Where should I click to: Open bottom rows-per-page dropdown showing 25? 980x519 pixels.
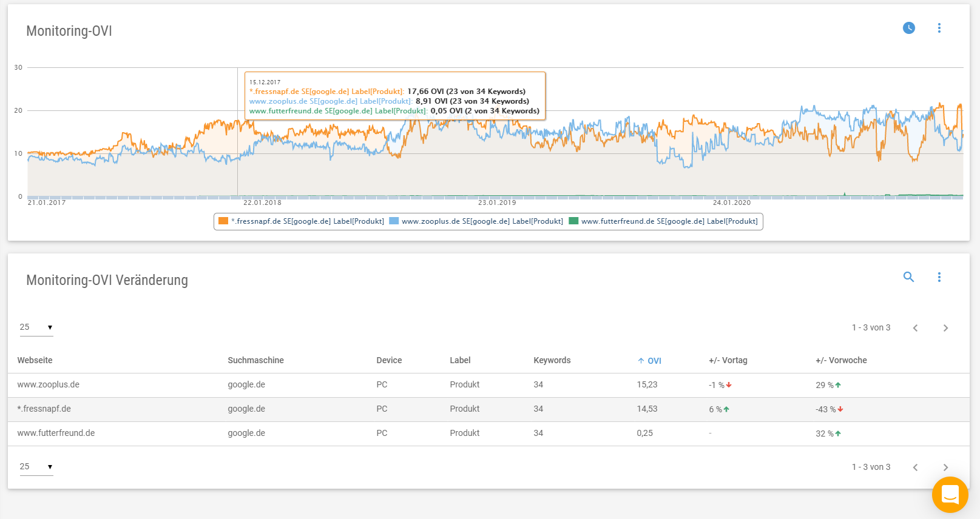coord(36,467)
